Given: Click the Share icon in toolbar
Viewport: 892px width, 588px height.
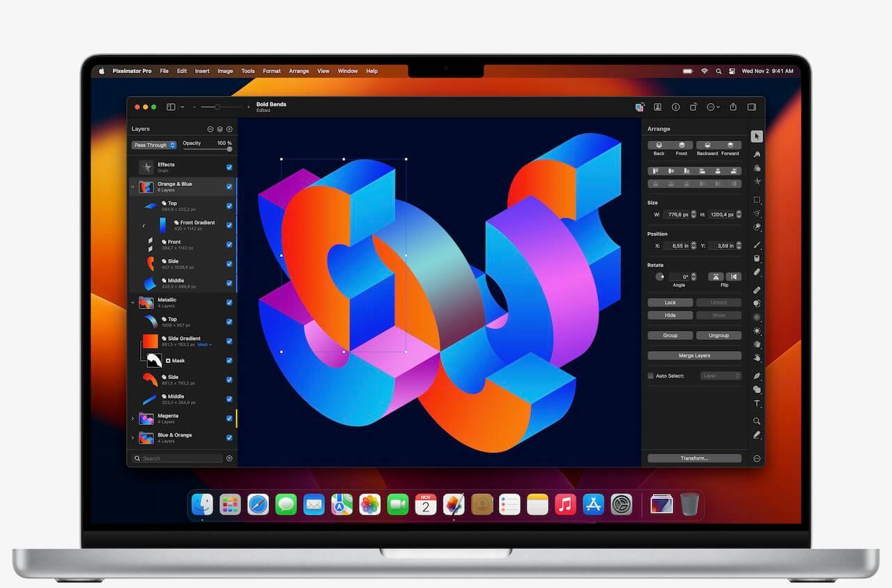Looking at the screenshot, I should point(733,107).
